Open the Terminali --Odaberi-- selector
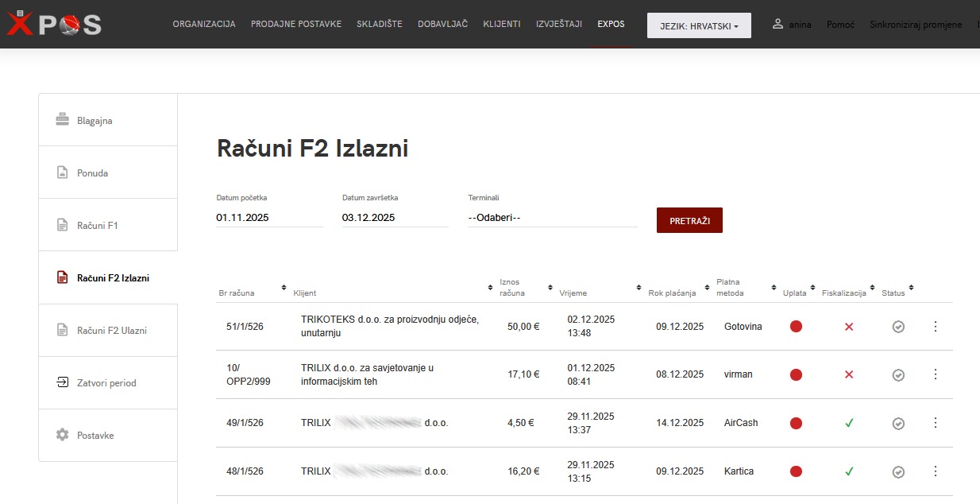Screen dimensions: 980x504 [551, 217]
